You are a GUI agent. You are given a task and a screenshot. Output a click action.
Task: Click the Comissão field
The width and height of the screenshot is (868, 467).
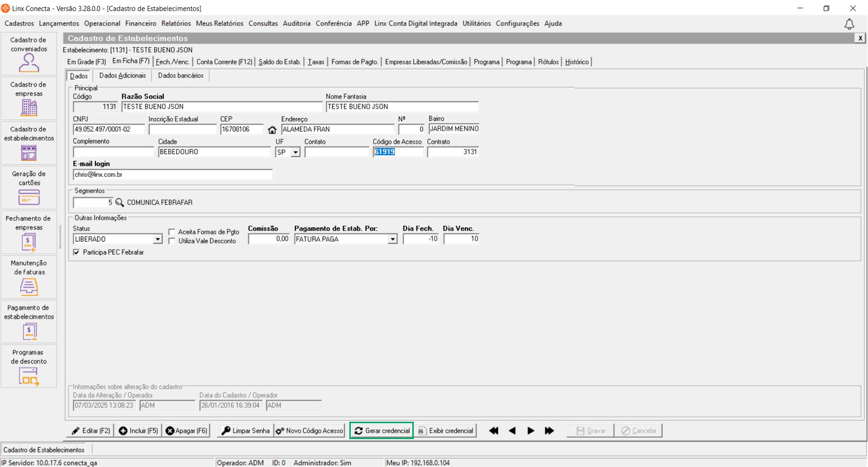tap(269, 239)
